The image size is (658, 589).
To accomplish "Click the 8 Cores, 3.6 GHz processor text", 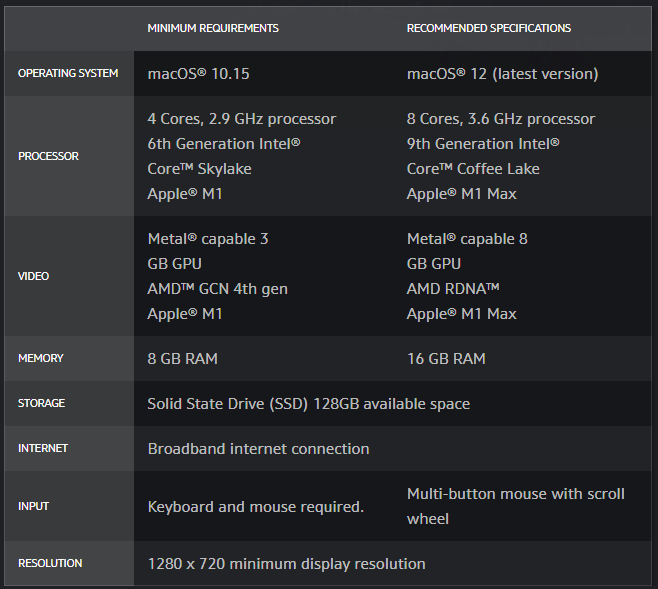I will pyautogui.click(x=501, y=119).
